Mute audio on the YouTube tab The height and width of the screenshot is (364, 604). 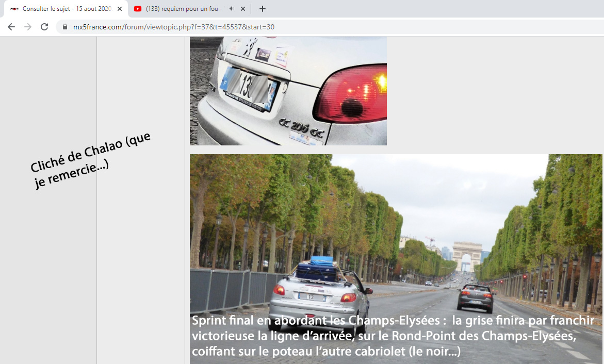[x=232, y=8]
